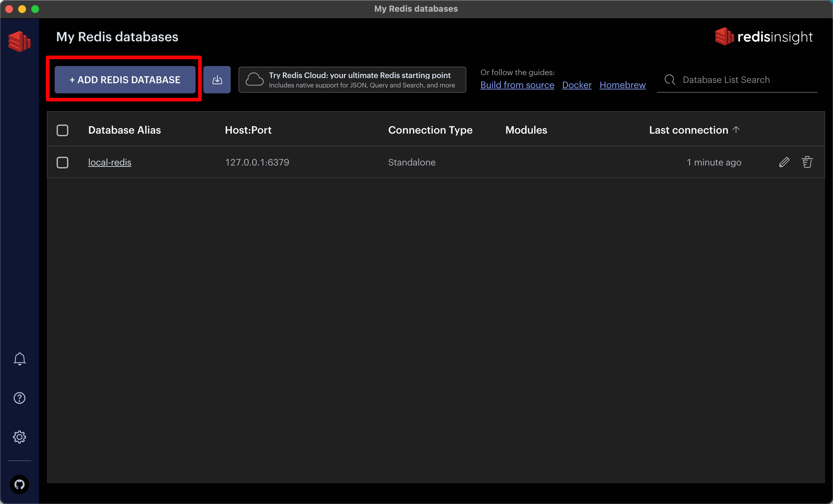Click the 'Or follow the guides:' label
This screenshot has height=504, width=833.
point(518,72)
